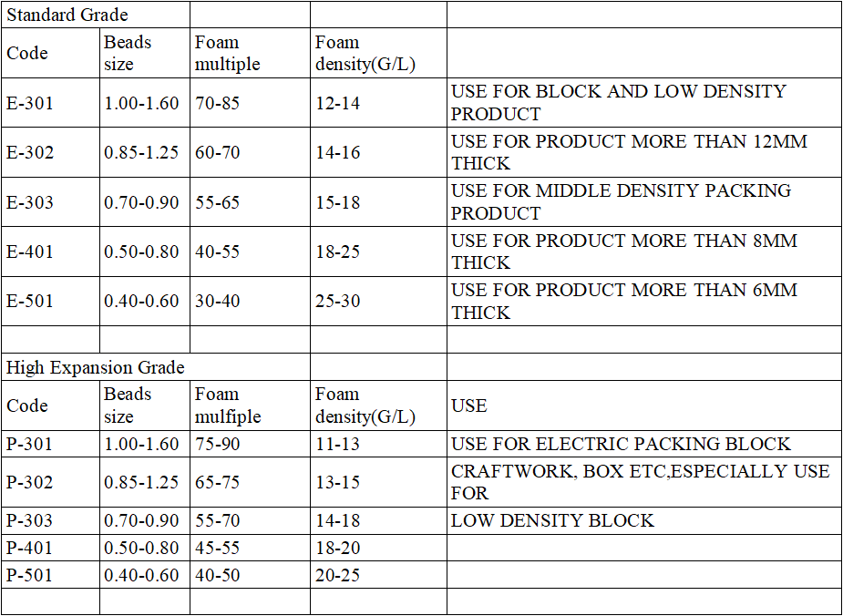
Task: Click the "Standard Grade" heading cell
Action: (x=67, y=15)
